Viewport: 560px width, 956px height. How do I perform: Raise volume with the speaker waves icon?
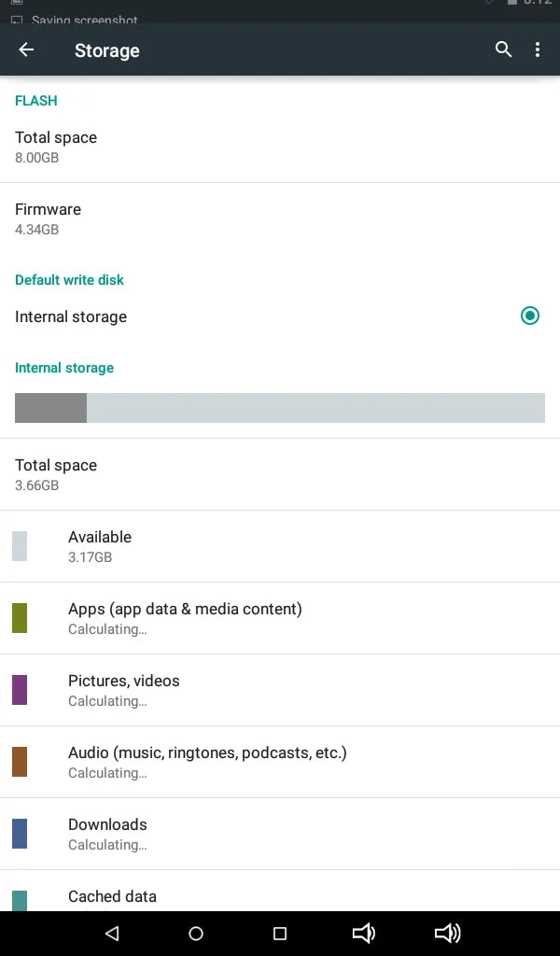[448, 933]
